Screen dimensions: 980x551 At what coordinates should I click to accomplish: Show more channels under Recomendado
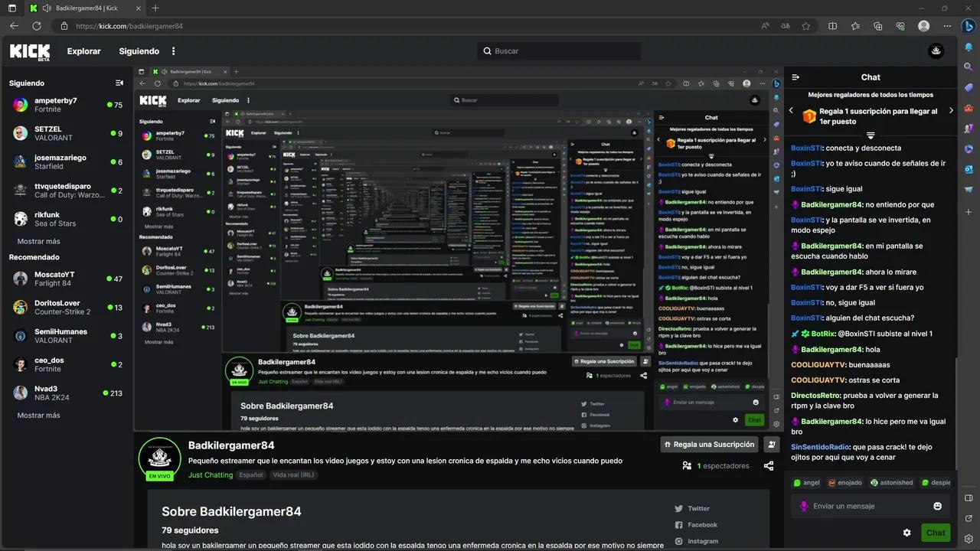click(x=38, y=415)
